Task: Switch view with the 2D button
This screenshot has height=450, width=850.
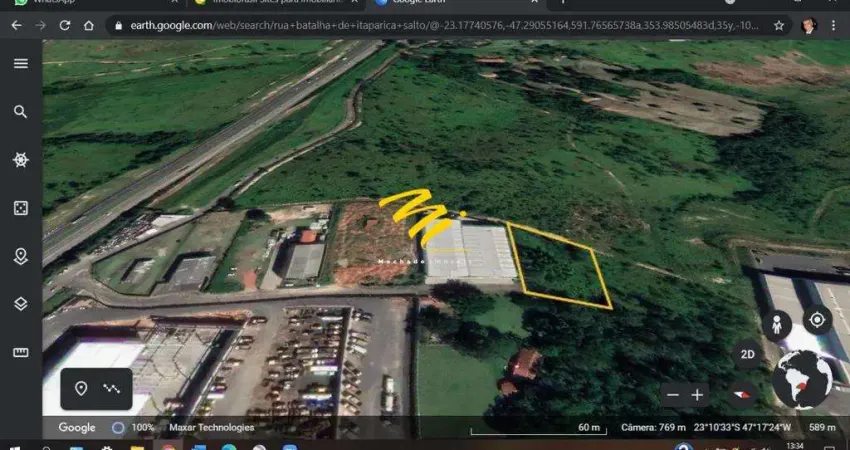Action: coord(748,355)
